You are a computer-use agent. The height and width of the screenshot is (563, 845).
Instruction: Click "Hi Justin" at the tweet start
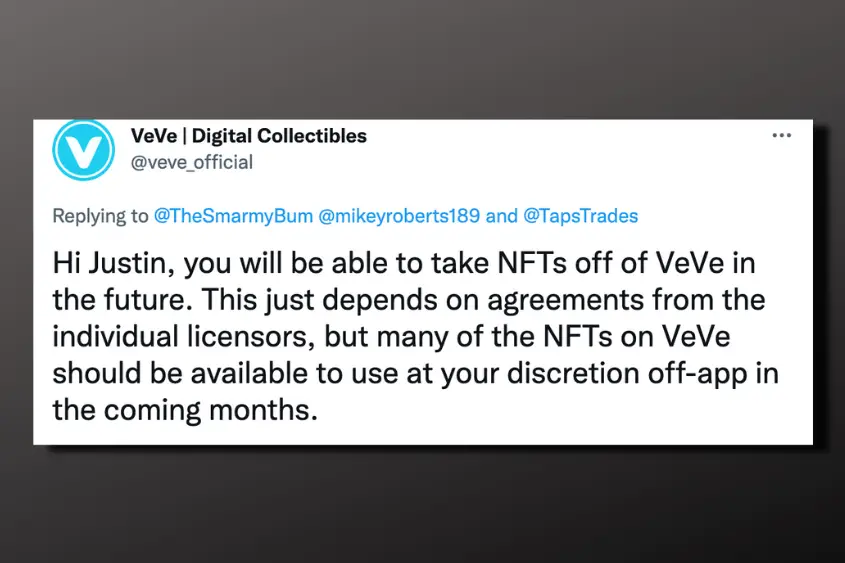(109, 264)
